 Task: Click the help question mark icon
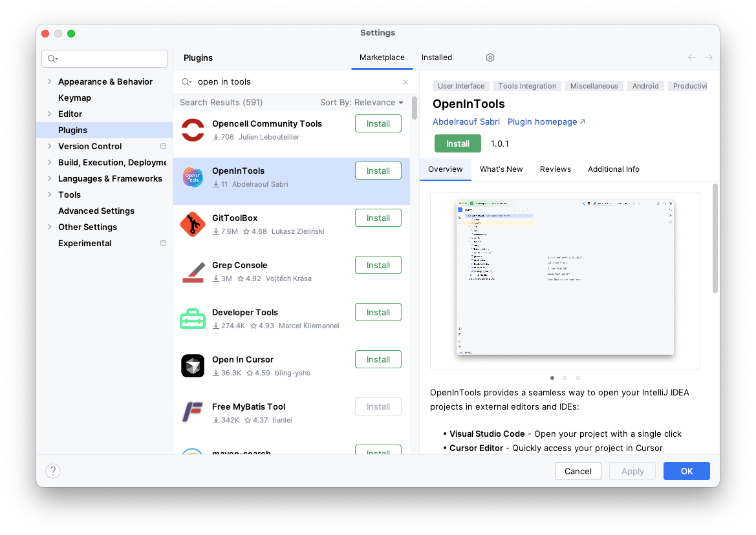(x=52, y=471)
